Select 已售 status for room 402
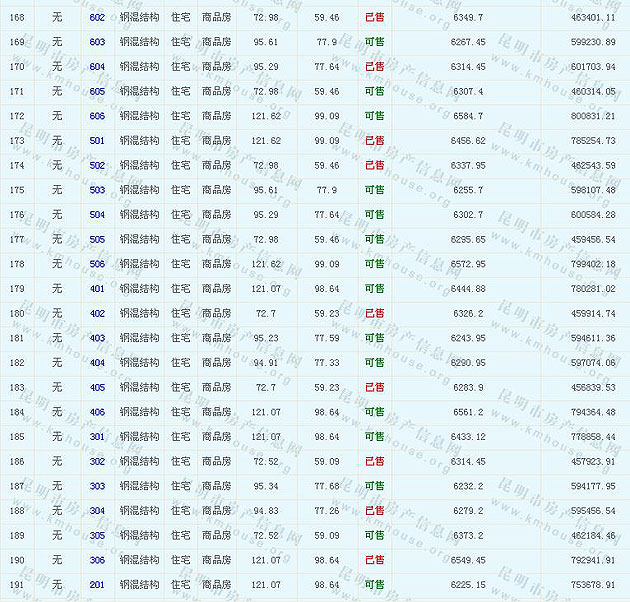The image size is (630, 602). click(x=374, y=314)
